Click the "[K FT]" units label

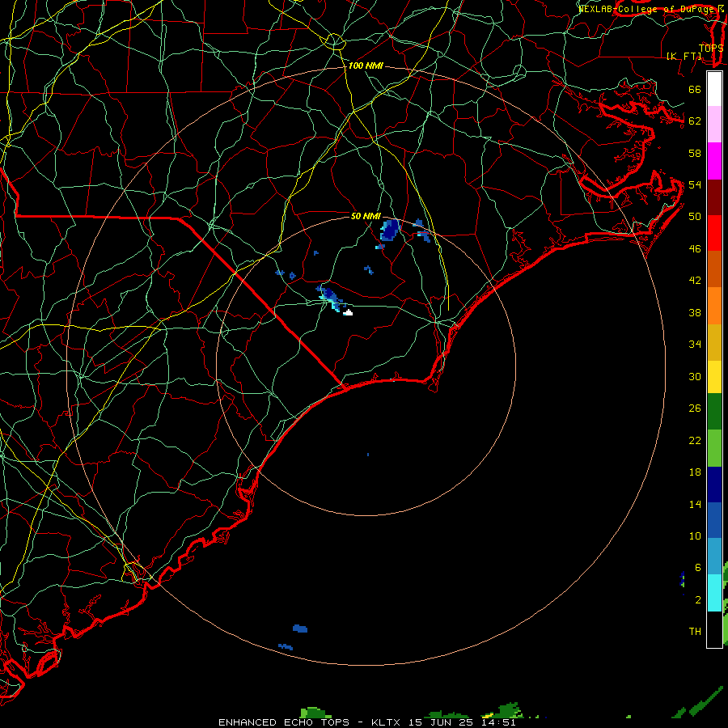[x=684, y=56]
